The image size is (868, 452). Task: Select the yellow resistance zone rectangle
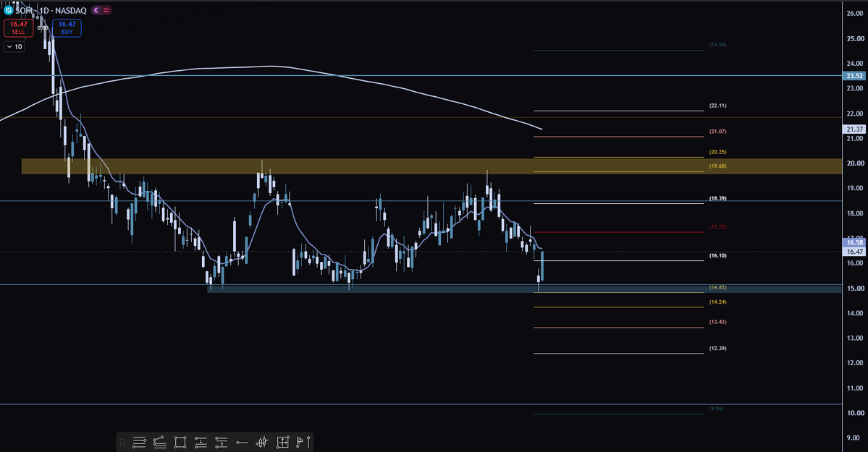pos(431,166)
